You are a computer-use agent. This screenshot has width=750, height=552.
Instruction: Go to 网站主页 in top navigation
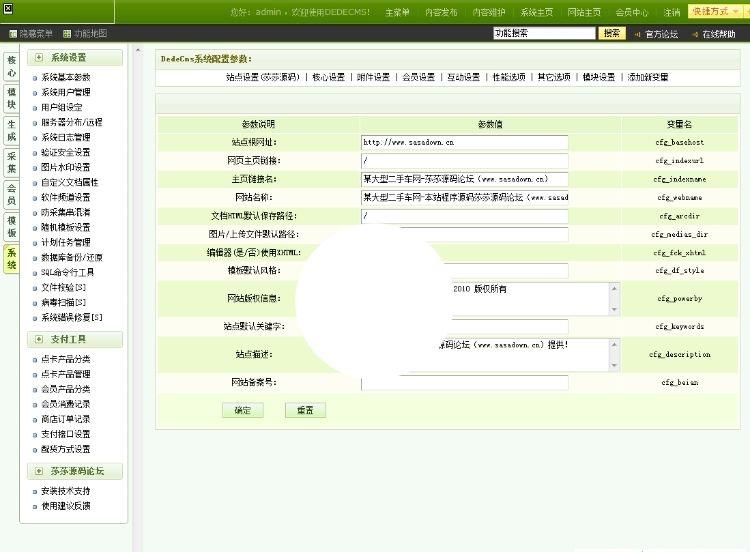click(584, 12)
